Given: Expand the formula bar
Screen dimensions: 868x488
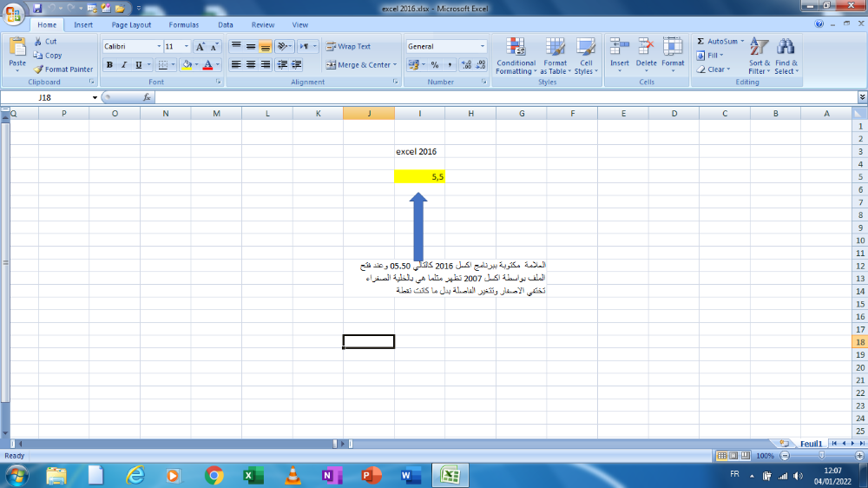Looking at the screenshot, I should pos(862,97).
